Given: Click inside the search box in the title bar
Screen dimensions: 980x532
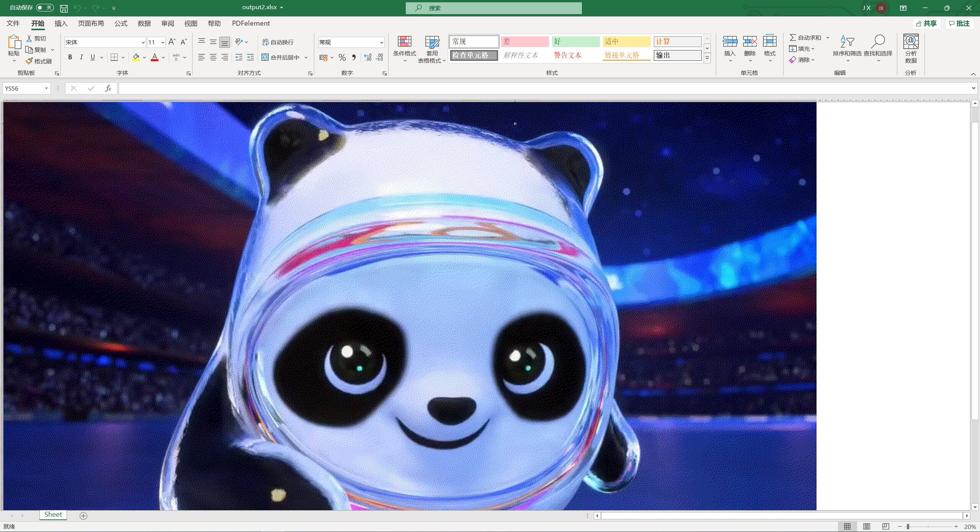Looking at the screenshot, I should tap(494, 8).
